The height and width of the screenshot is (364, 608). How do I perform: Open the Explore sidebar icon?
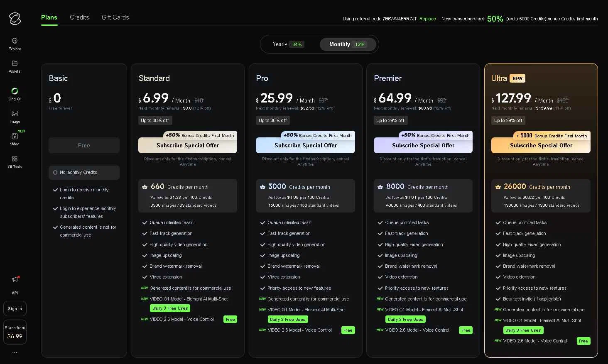point(15,41)
